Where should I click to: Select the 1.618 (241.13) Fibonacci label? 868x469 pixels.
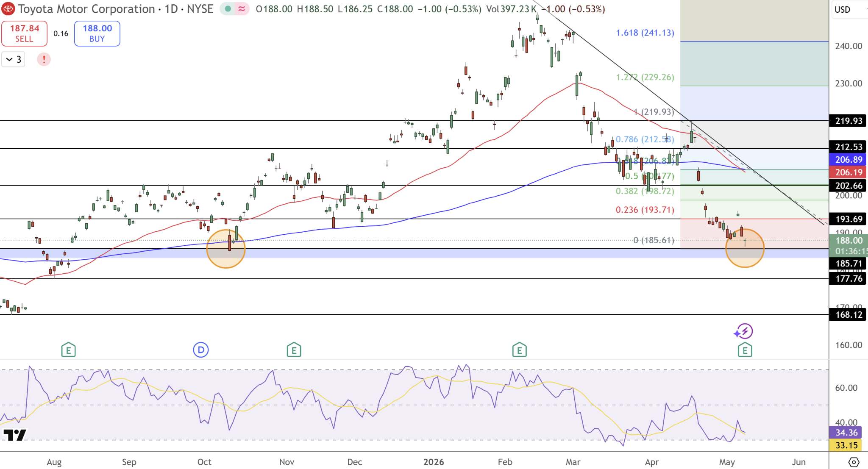pos(645,33)
